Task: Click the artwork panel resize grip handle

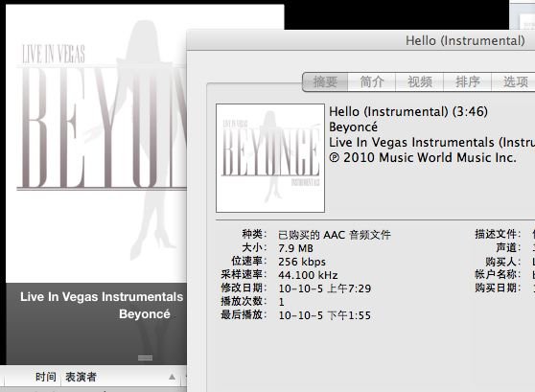Action: coord(145,357)
